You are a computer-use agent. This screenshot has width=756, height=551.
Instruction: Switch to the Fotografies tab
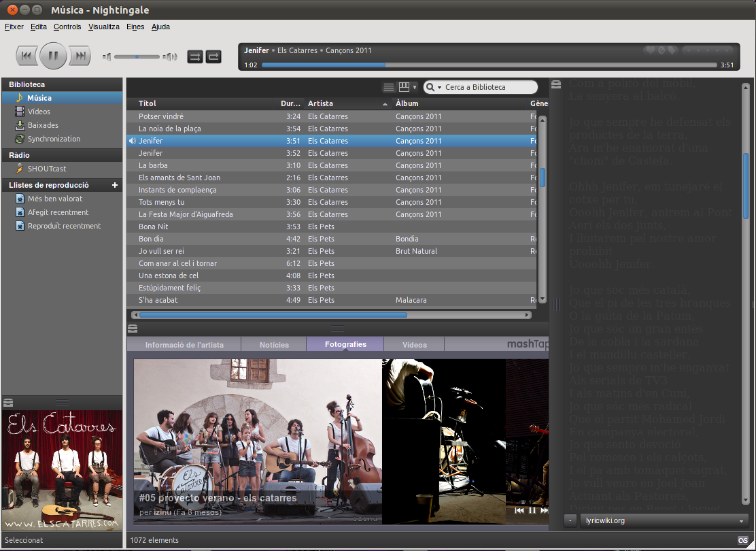(x=345, y=344)
